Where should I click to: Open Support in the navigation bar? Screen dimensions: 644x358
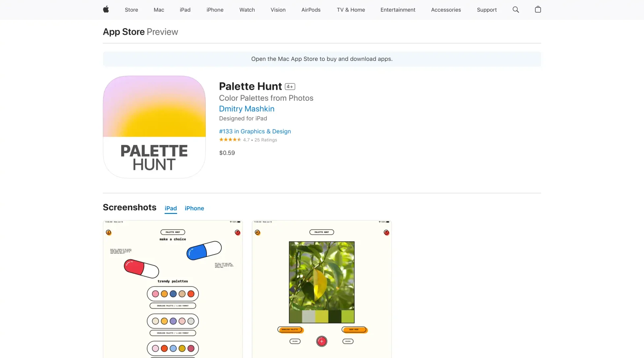(487, 10)
